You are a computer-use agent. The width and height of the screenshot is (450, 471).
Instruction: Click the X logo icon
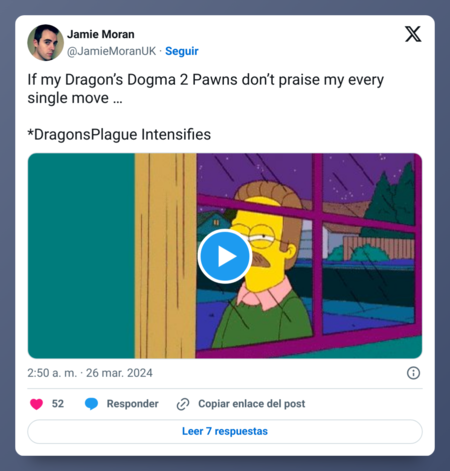[x=413, y=34]
